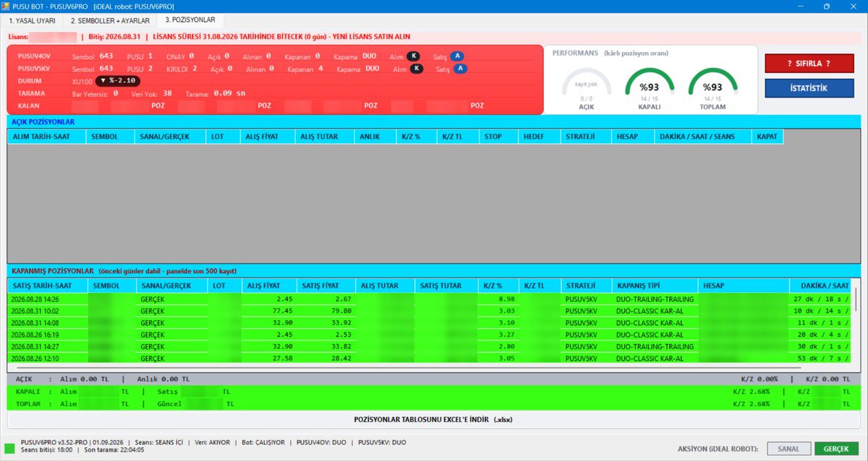The height and width of the screenshot is (461, 868).
Task: Click STRATEJİ header in closed positions table
Action: point(586,285)
